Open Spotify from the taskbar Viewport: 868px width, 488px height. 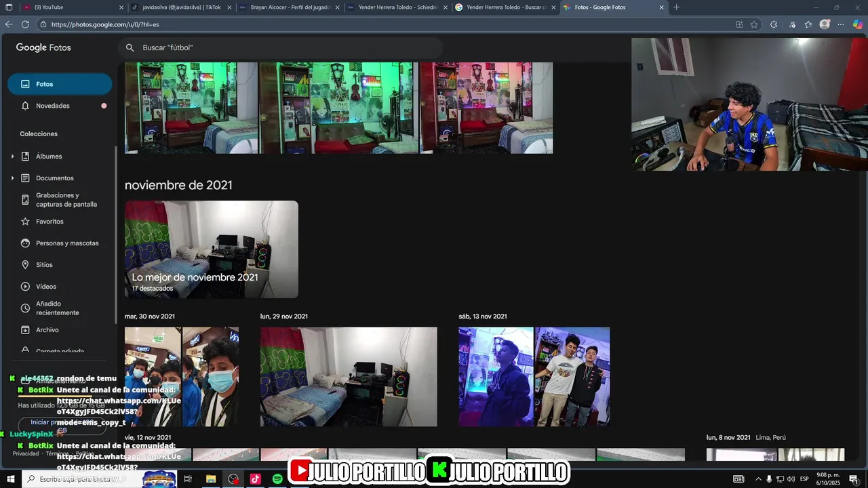coord(277,479)
